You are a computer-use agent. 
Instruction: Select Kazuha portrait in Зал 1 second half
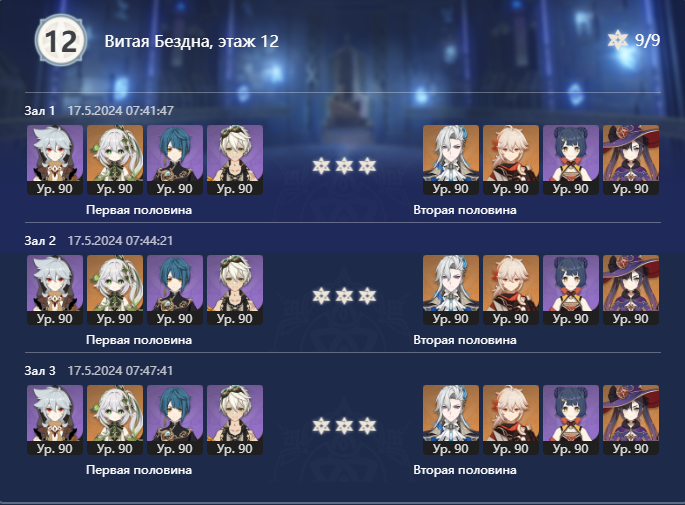tap(511, 159)
